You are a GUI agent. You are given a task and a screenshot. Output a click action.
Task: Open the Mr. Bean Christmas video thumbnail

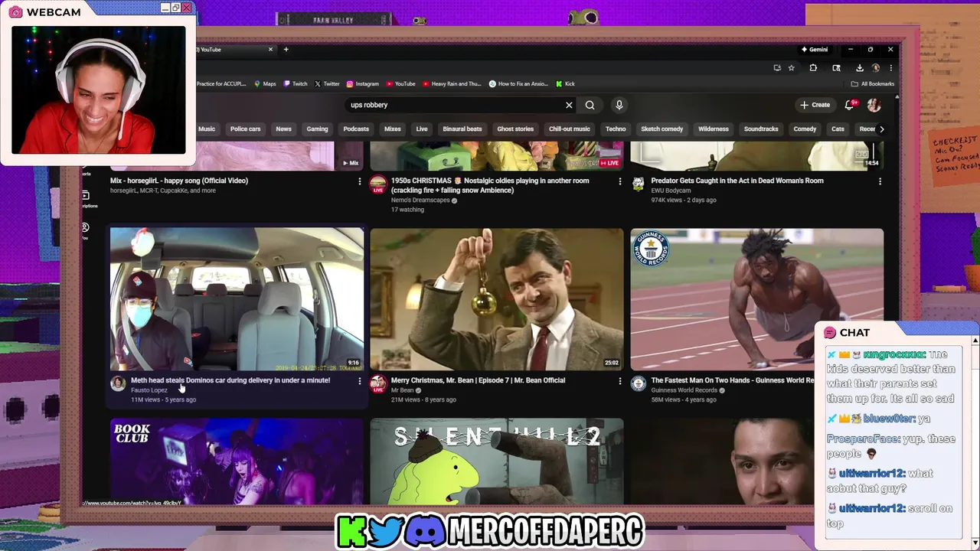coord(496,299)
